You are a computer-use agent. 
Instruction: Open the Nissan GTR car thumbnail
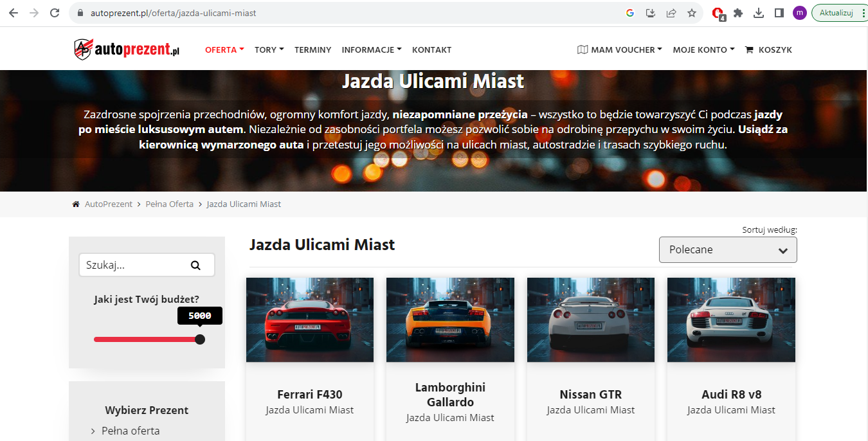pos(591,320)
